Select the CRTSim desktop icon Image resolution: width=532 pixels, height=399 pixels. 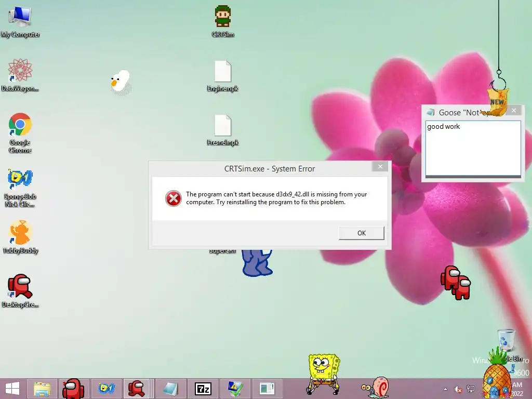222,21
